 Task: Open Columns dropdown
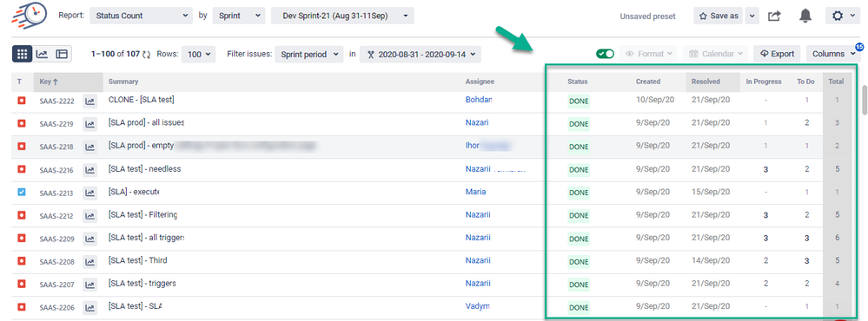coord(832,54)
